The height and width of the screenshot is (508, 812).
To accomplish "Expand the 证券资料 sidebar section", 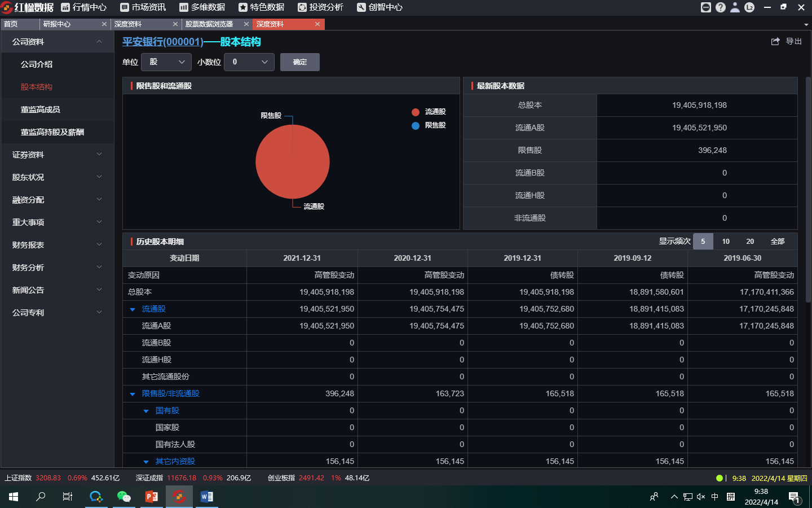I will click(x=56, y=155).
